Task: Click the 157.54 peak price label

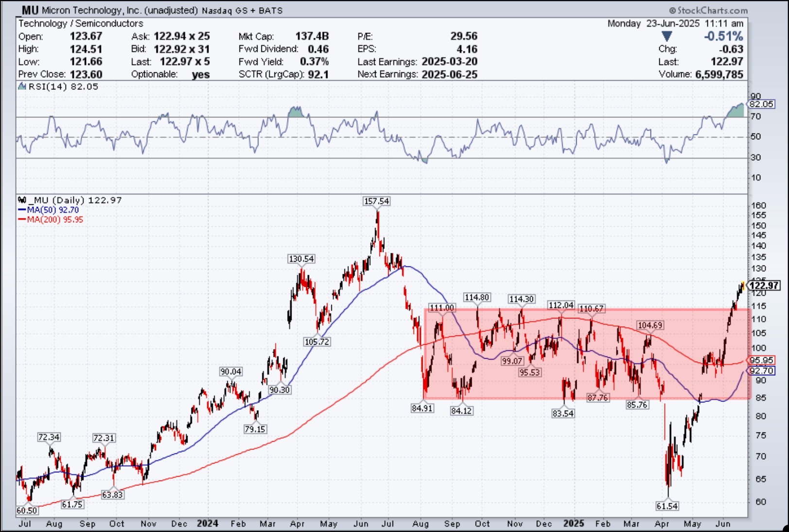Action: 377,201
